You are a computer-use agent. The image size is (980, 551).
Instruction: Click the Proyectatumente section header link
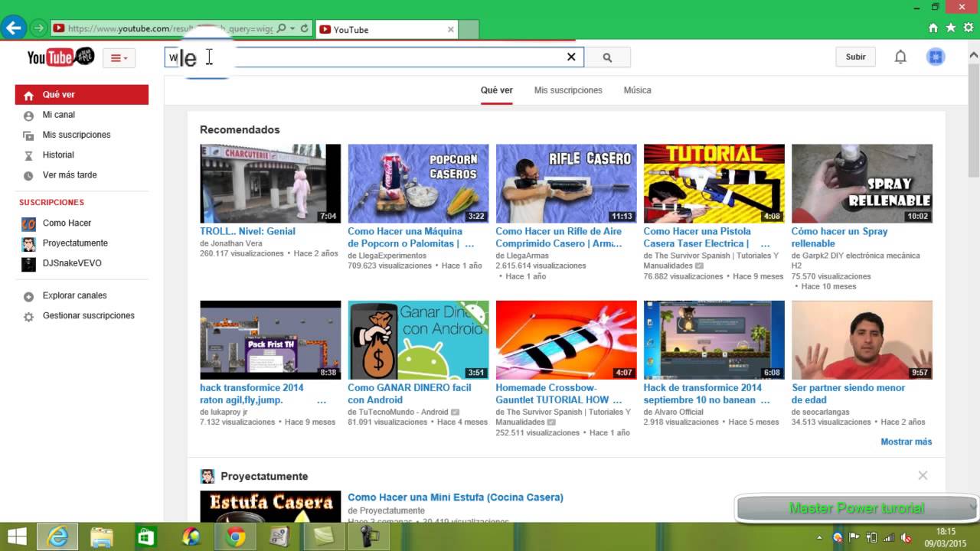click(x=264, y=476)
